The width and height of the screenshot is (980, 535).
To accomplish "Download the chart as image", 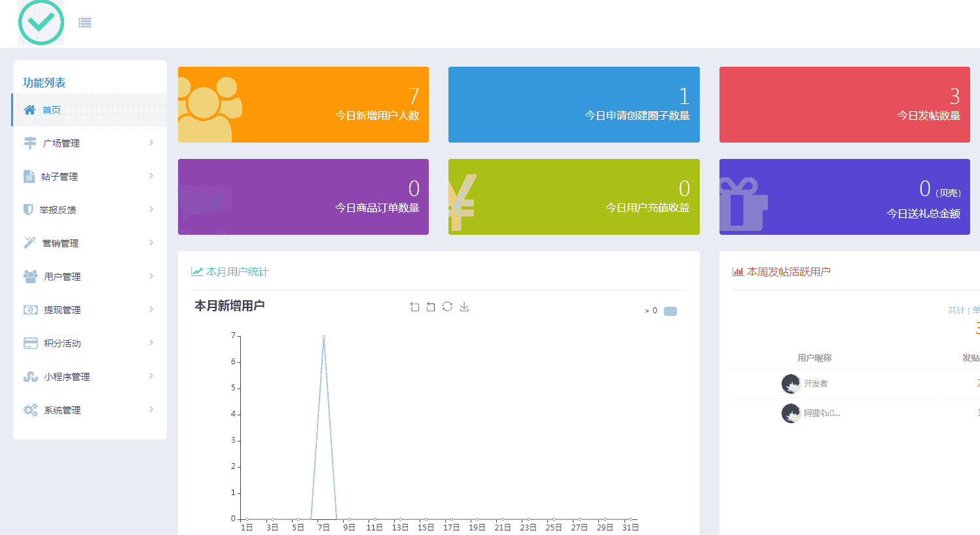I will click(464, 307).
